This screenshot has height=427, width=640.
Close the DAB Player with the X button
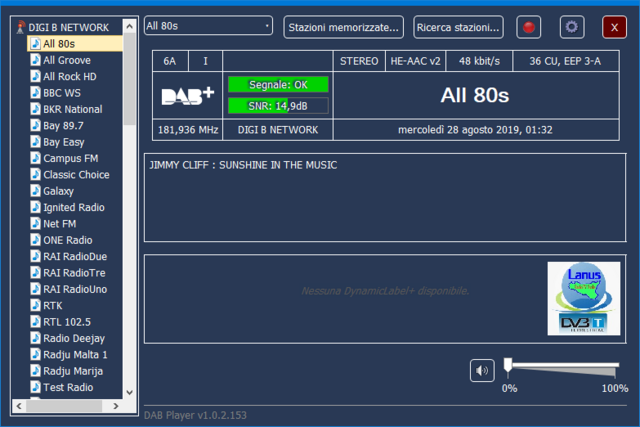click(x=614, y=27)
